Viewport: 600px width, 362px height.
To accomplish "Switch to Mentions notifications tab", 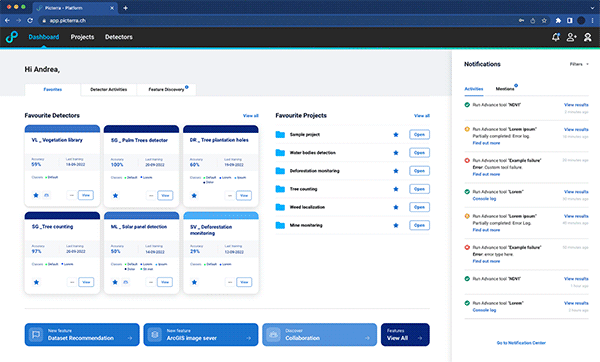I will (505, 89).
